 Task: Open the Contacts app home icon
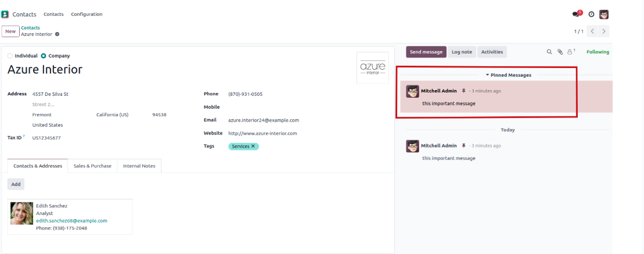[5, 14]
